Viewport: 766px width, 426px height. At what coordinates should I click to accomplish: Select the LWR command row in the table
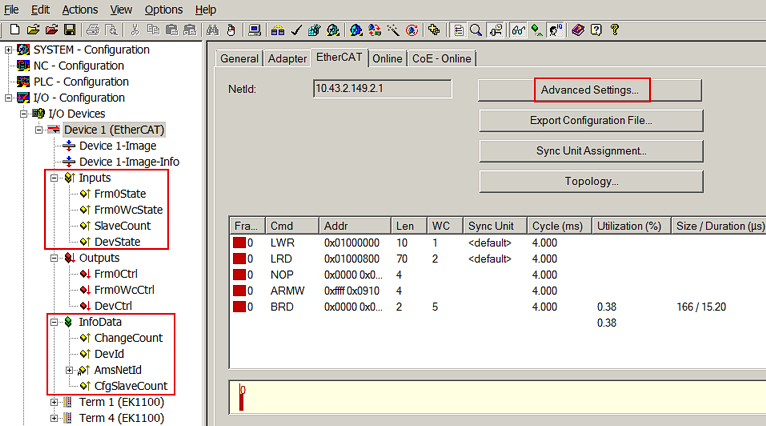(498, 243)
